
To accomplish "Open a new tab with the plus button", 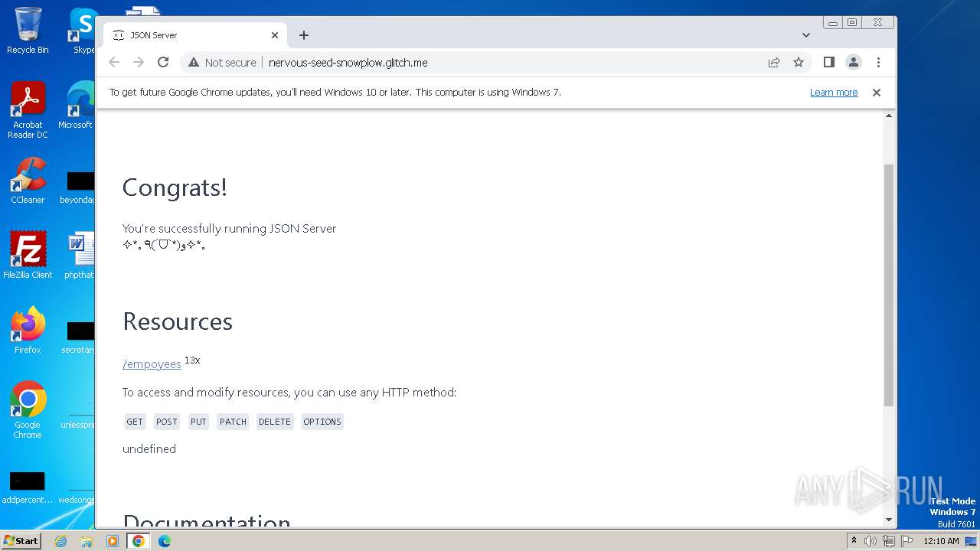I will [304, 35].
